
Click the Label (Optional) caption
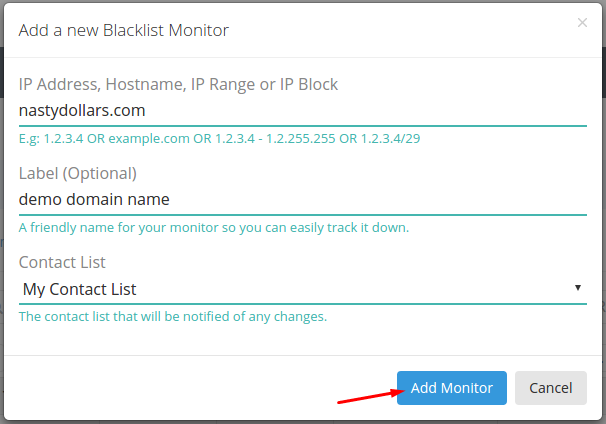tap(78, 173)
